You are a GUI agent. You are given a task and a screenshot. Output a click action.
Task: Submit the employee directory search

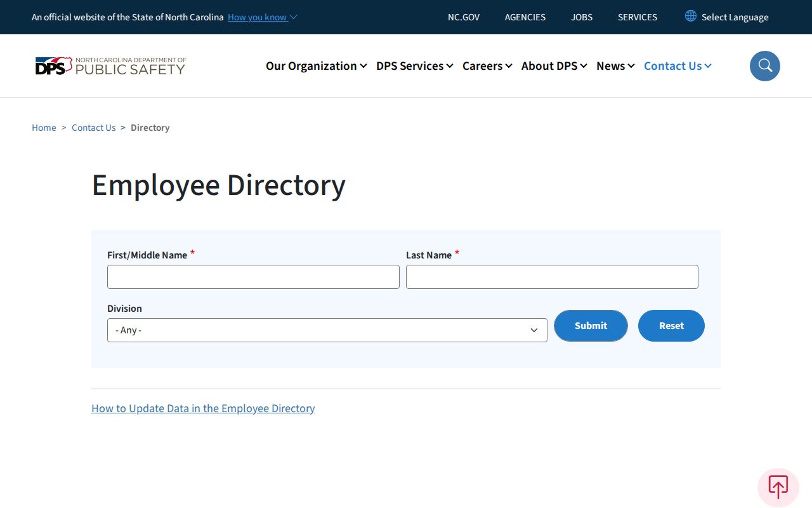591,326
